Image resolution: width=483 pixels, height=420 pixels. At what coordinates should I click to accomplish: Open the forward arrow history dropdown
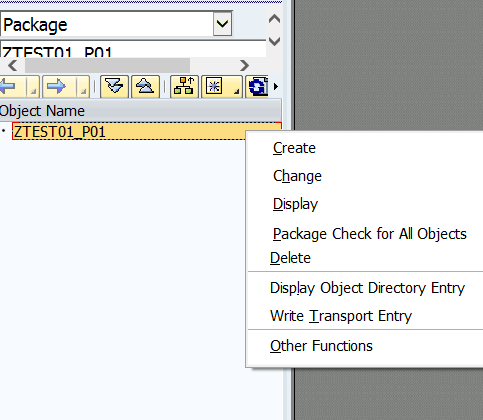click(x=82, y=87)
